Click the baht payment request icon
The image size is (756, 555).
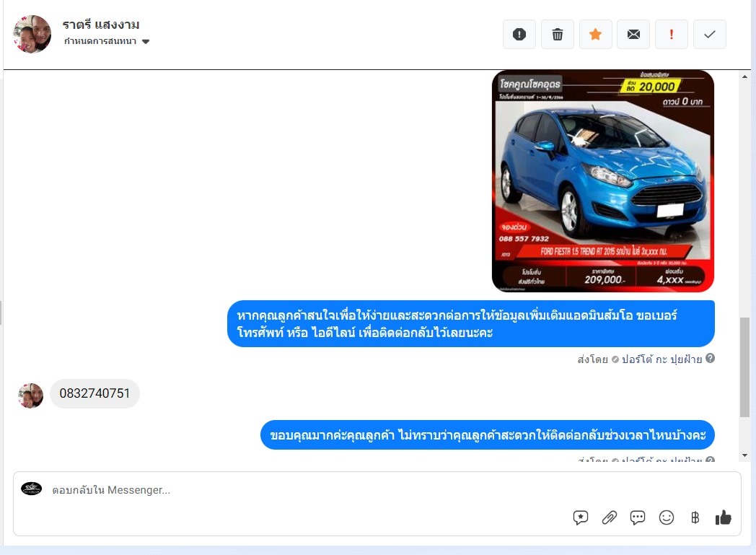pyautogui.click(x=695, y=517)
